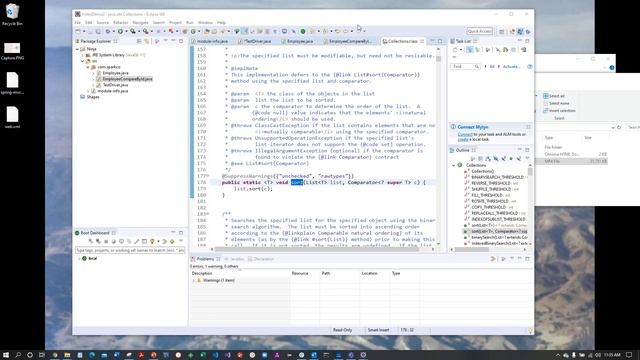
Task: Click the Back navigation toolbar icon
Action: (338, 31)
